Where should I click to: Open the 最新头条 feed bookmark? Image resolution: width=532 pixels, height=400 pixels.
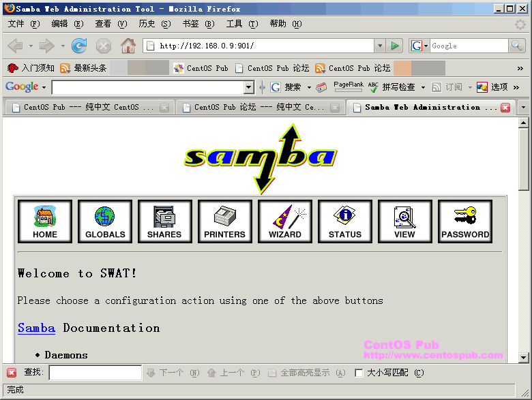pyautogui.click(x=83, y=68)
